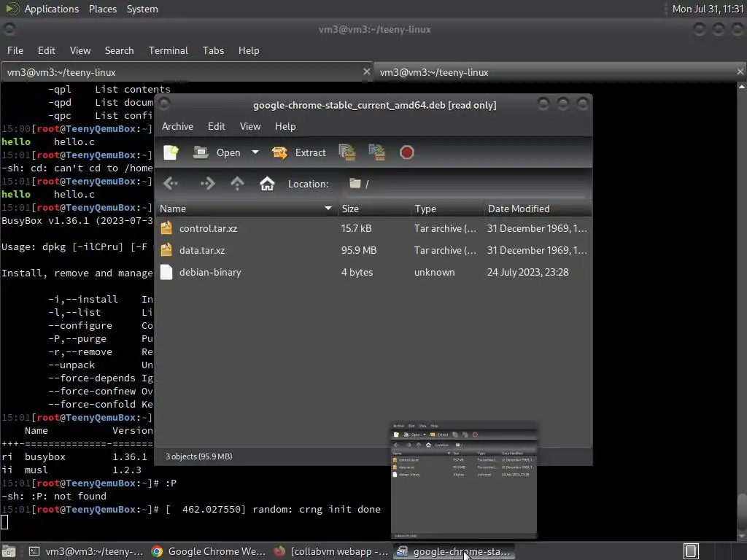
Task: Click the terminal vertical scrollbar
Action: 742,312
